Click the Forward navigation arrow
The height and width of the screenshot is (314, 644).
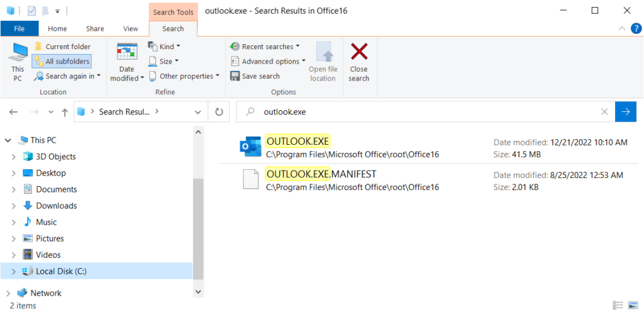pyautogui.click(x=35, y=112)
